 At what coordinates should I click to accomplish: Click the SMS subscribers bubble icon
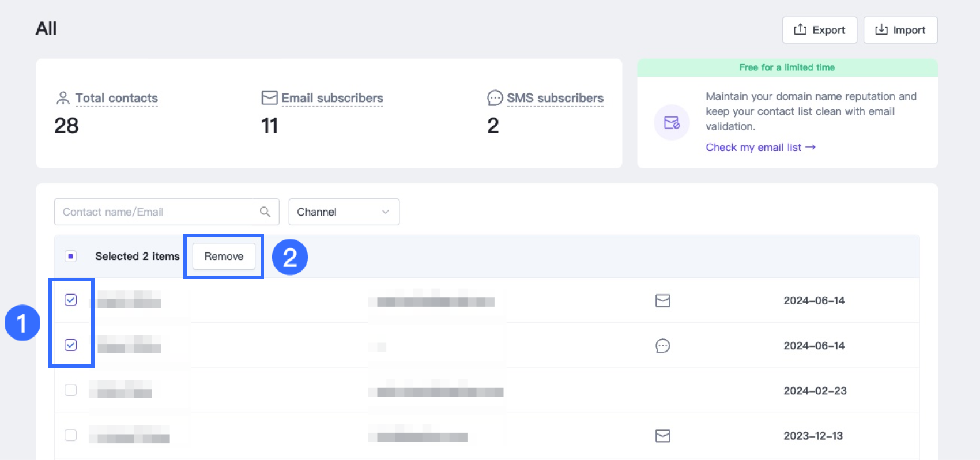point(495,98)
